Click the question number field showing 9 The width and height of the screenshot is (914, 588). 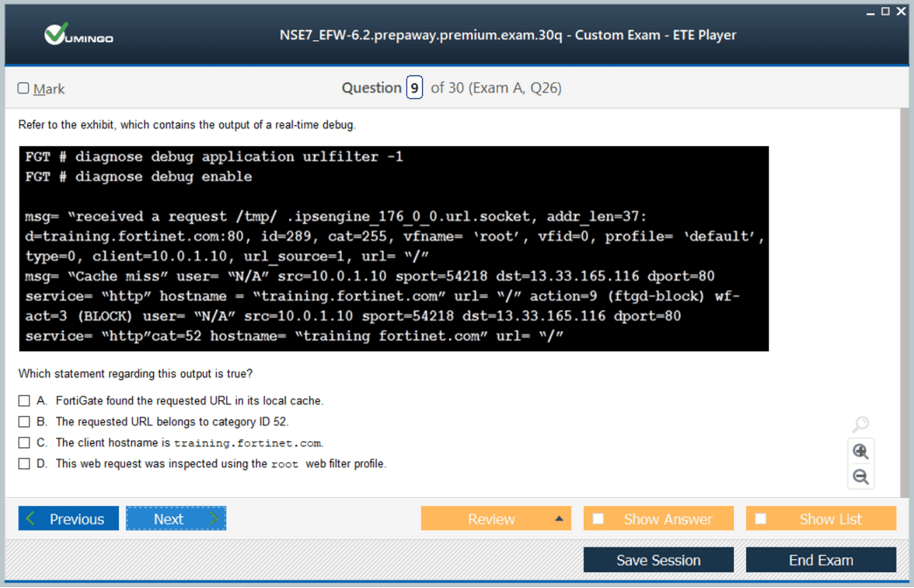414,88
